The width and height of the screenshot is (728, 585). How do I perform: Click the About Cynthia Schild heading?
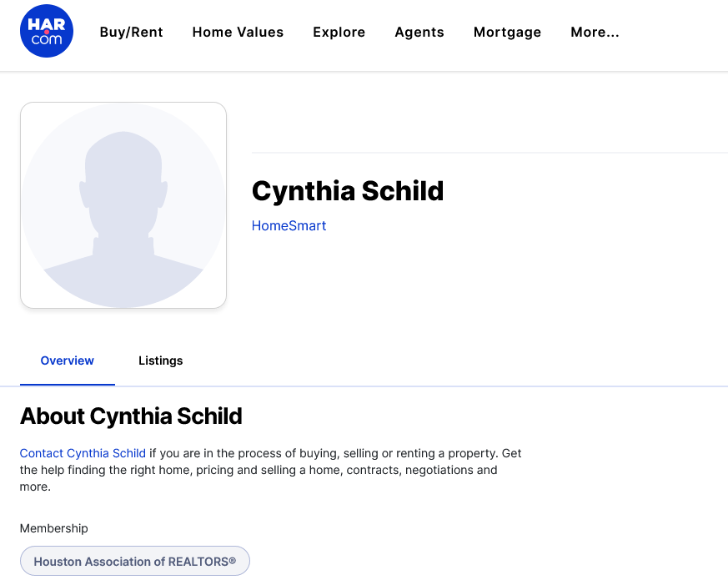[x=131, y=416]
